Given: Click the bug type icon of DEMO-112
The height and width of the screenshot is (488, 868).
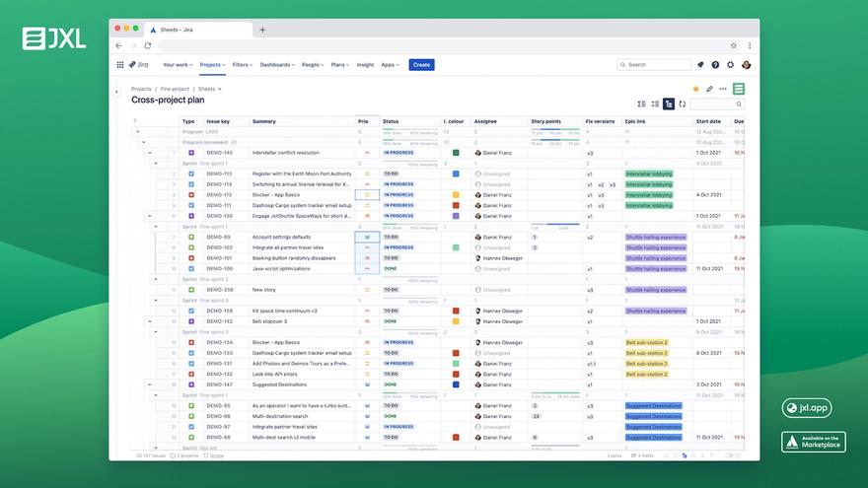Looking at the screenshot, I should (191, 195).
